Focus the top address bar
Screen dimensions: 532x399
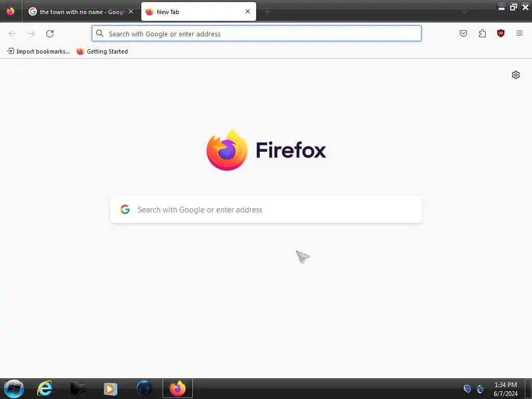(x=257, y=34)
